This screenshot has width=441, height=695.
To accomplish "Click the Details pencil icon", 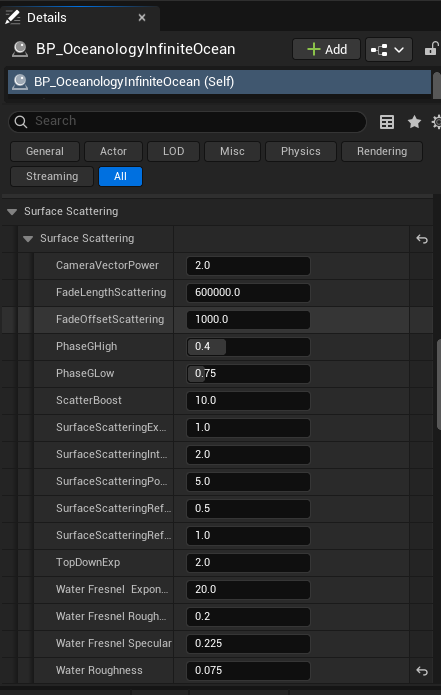I will pos(12,17).
